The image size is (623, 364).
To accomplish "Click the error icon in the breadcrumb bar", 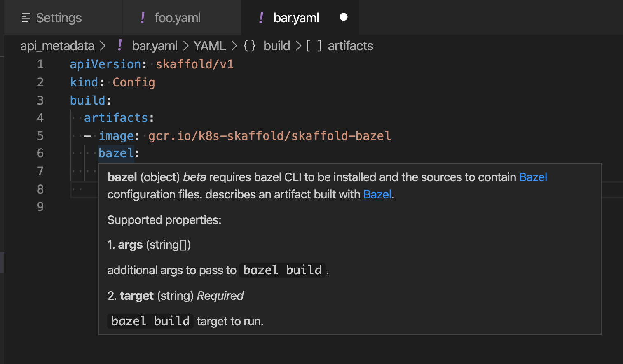I will click(119, 45).
